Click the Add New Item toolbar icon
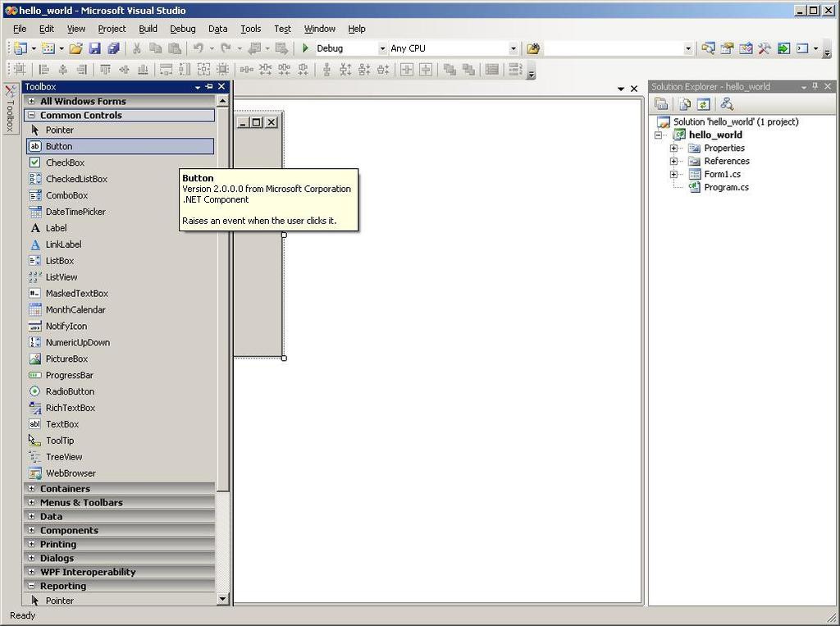This screenshot has height=626, width=840. (x=48, y=48)
